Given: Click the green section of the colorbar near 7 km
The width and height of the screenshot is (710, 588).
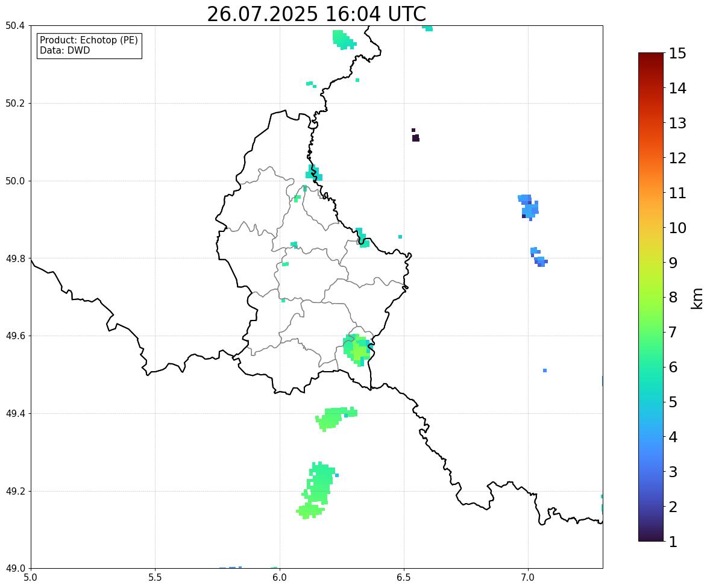Looking at the screenshot, I should (x=651, y=332).
